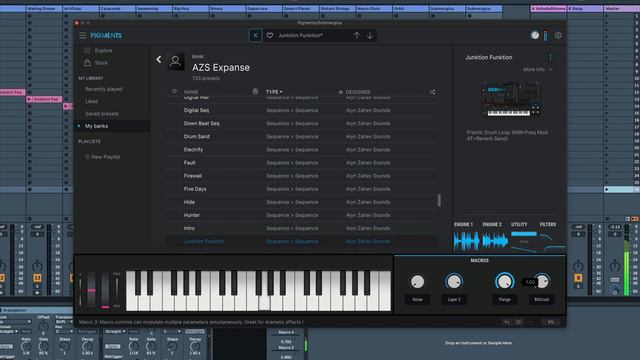640x360 pixels.
Task: Select the Fault preset
Action: tap(302, 162)
